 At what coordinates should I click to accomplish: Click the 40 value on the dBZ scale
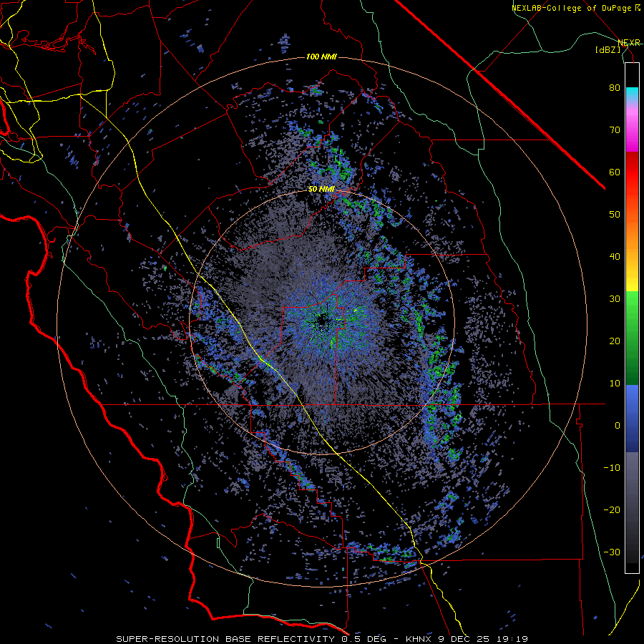tap(615, 257)
